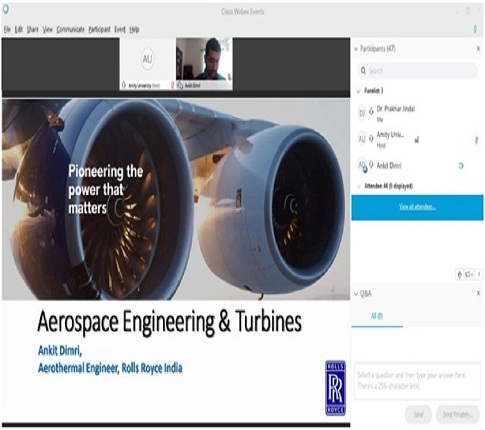Close the Participants panel
This screenshot has width=485, height=430.
(x=478, y=49)
